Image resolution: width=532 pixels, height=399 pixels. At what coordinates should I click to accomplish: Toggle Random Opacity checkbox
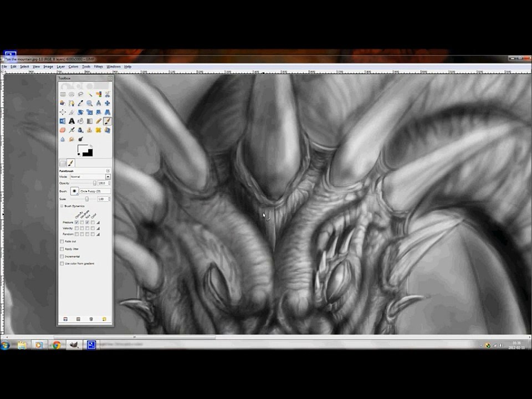coord(76,234)
